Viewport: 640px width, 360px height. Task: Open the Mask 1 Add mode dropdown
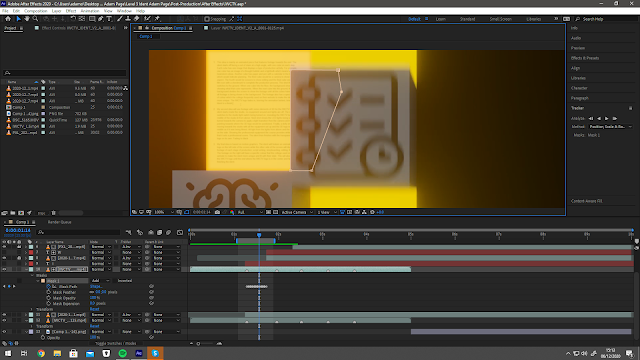[100, 281]
